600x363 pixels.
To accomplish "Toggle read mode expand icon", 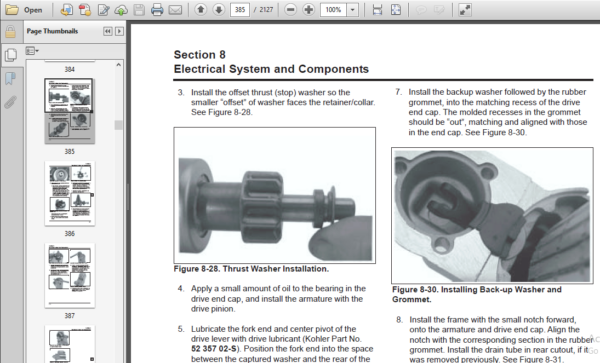I will coord(465,10).
